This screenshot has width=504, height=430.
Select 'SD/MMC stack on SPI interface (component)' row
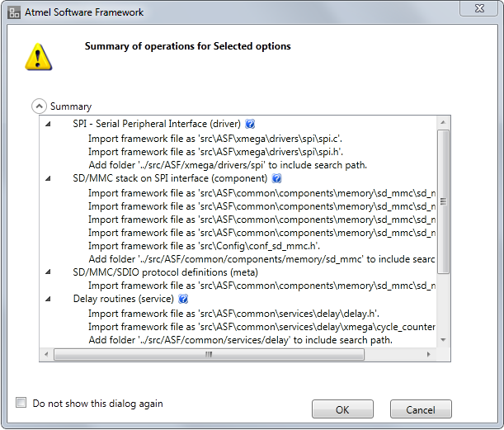(170, 178)
